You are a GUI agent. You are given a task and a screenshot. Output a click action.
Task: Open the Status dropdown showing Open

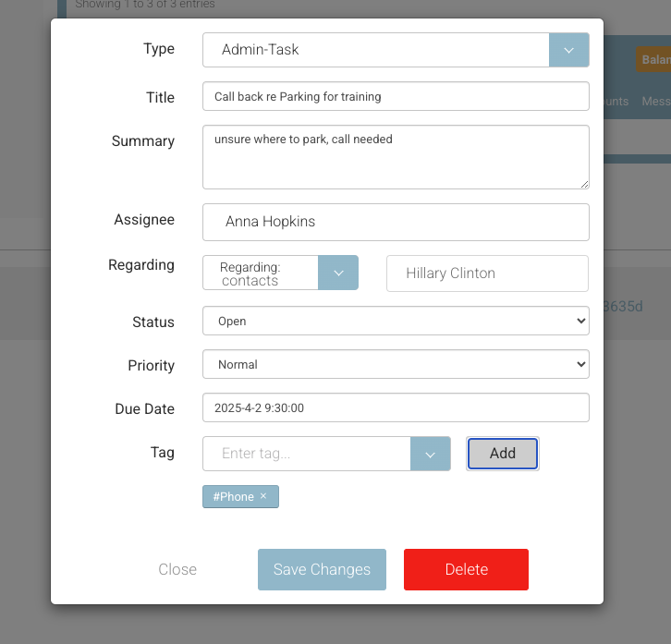(396, 322)
